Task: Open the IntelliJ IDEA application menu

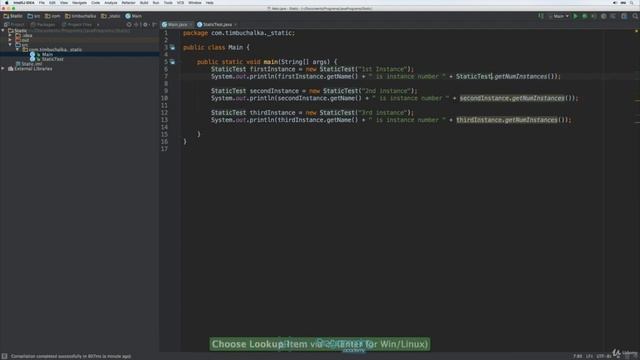Action: [x=24, y=2]
